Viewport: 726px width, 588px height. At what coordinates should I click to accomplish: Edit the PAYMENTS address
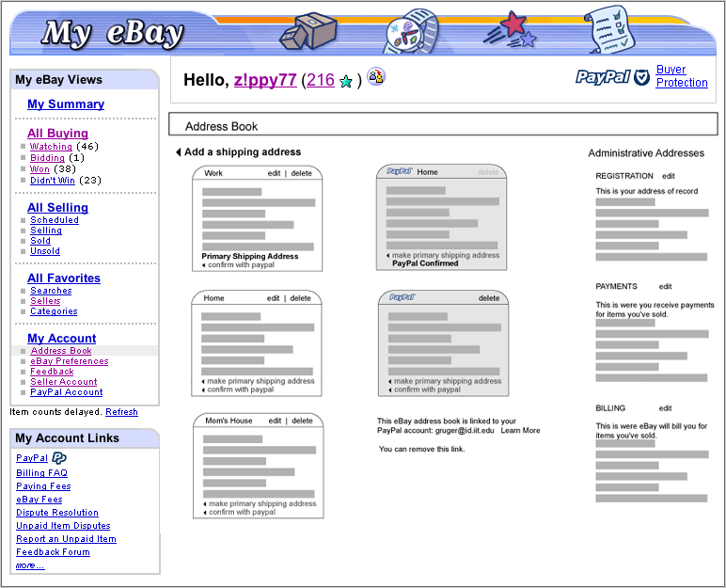pyautogui.click(x=666, y=286)
